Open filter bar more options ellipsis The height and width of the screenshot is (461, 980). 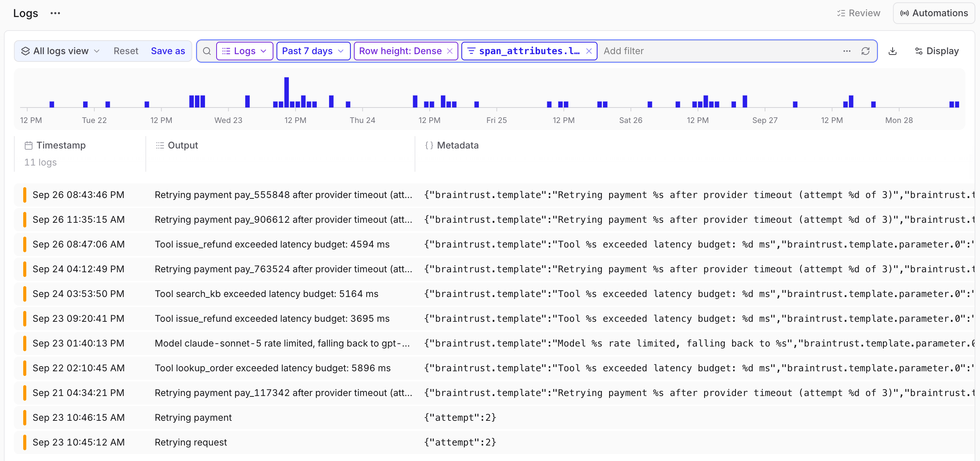[x=847, y=51]
